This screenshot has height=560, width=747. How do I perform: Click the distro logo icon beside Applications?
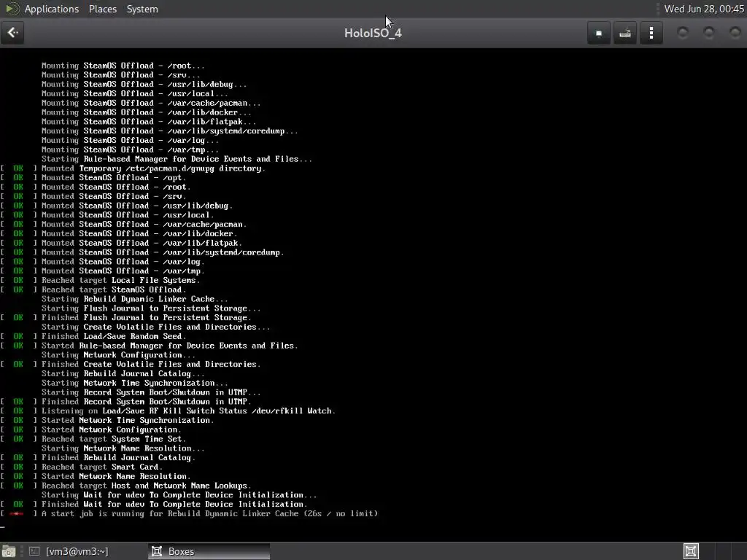[12, 9]
